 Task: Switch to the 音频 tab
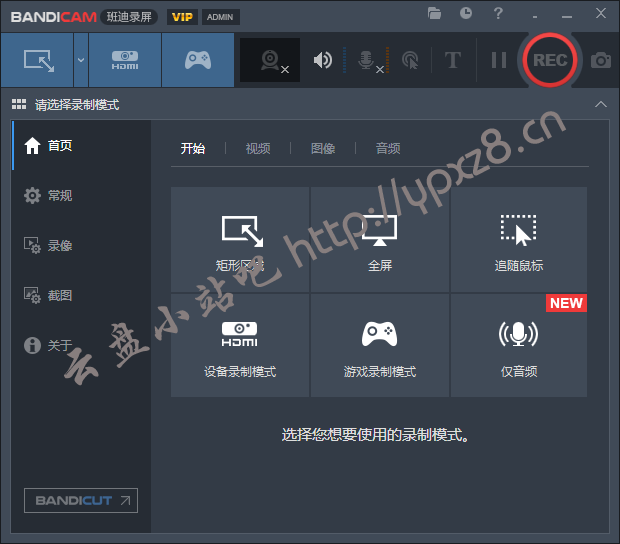tap(388, 149)
